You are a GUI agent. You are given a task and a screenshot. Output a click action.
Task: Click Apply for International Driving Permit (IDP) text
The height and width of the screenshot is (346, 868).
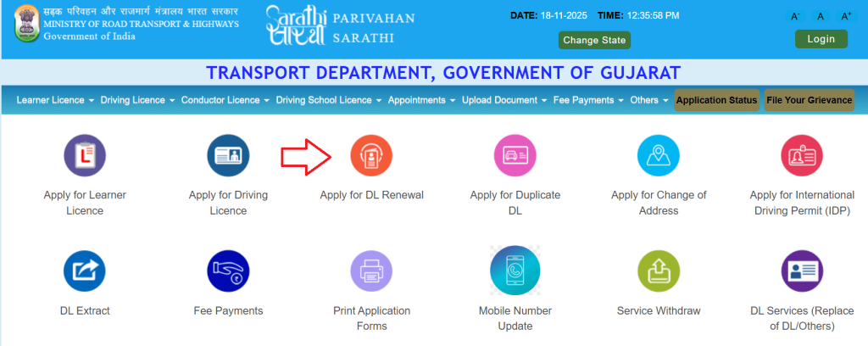point(802,203)
